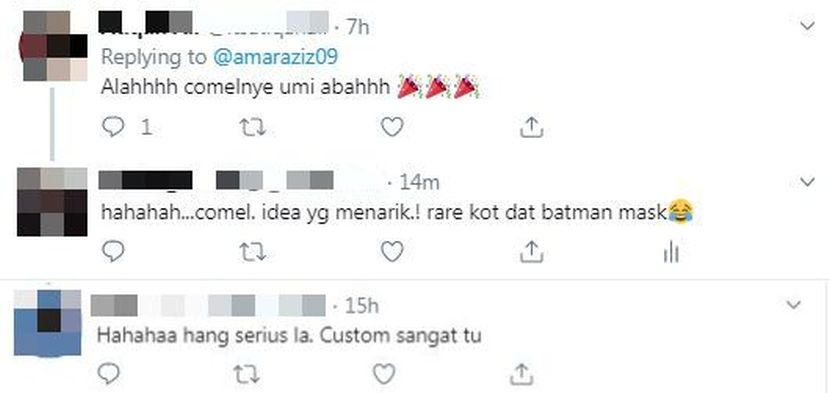Image resolution: width=830 pixels, height=393 pixels.
Task: Reply to the 'comelnye umi abahhh' tweet
Action: point(113,128)
